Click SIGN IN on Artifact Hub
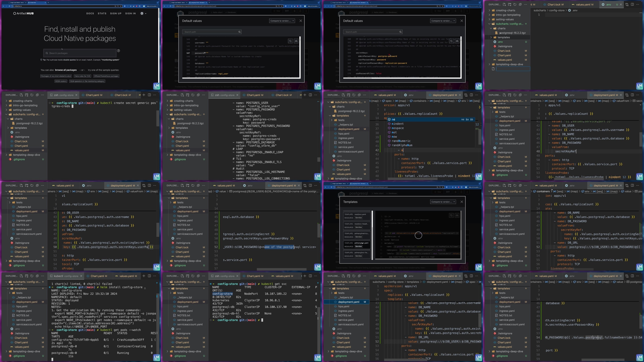The height and width of the screenshot is (362, 644). coord(130,13)
